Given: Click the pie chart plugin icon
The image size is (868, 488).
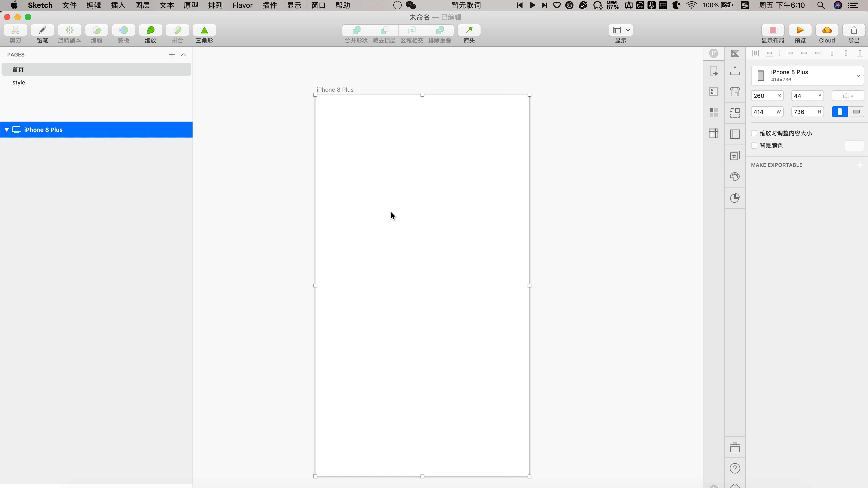Looking at the screenshot, I should (734, 198).
